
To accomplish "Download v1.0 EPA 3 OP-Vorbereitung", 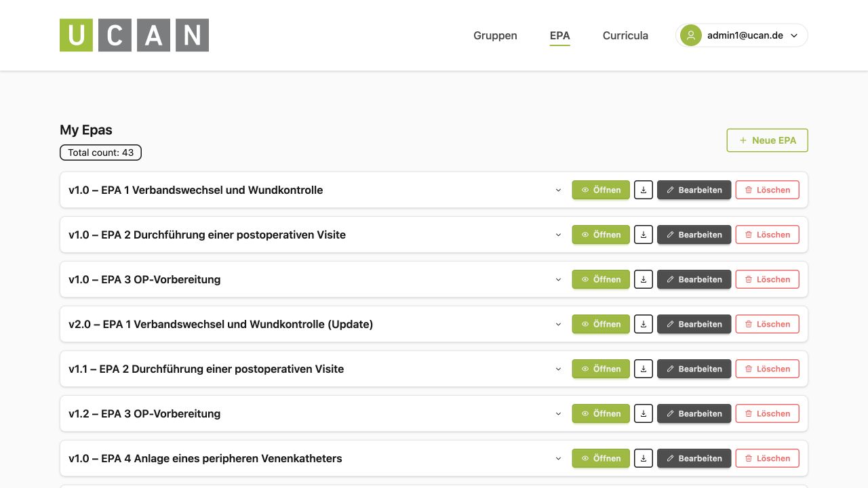I will (x=644, y=279).
